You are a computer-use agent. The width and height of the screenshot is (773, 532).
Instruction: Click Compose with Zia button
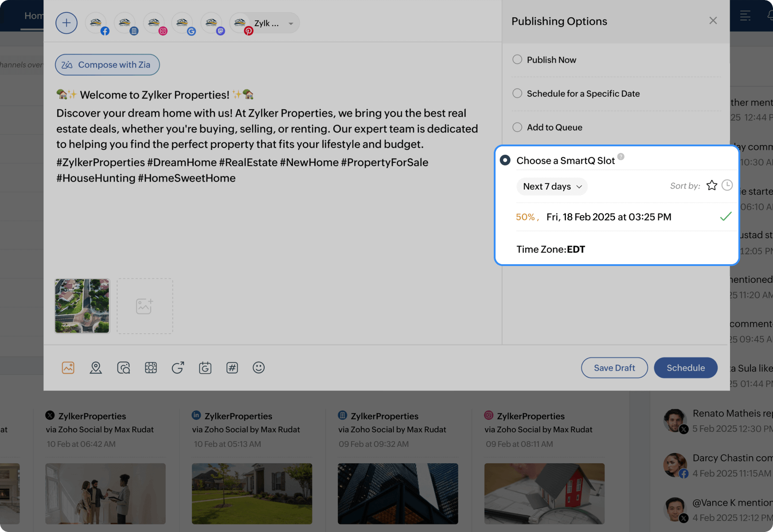coord(107,65)
